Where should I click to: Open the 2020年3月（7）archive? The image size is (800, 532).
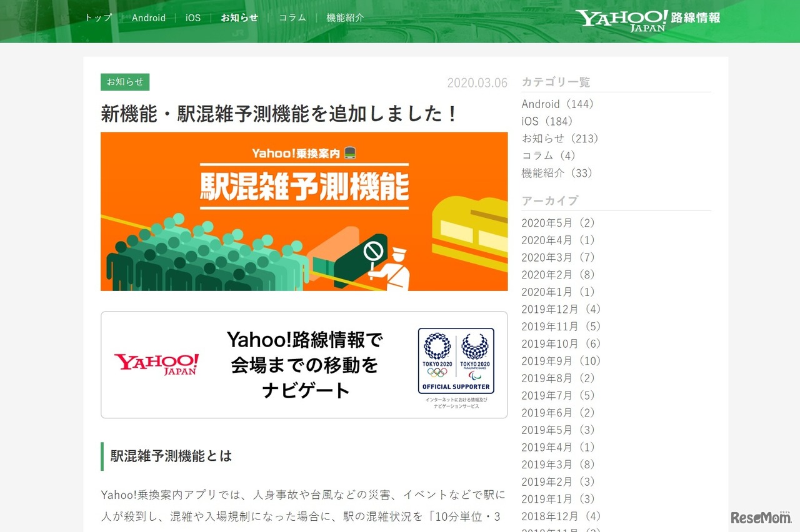point(559,257)
